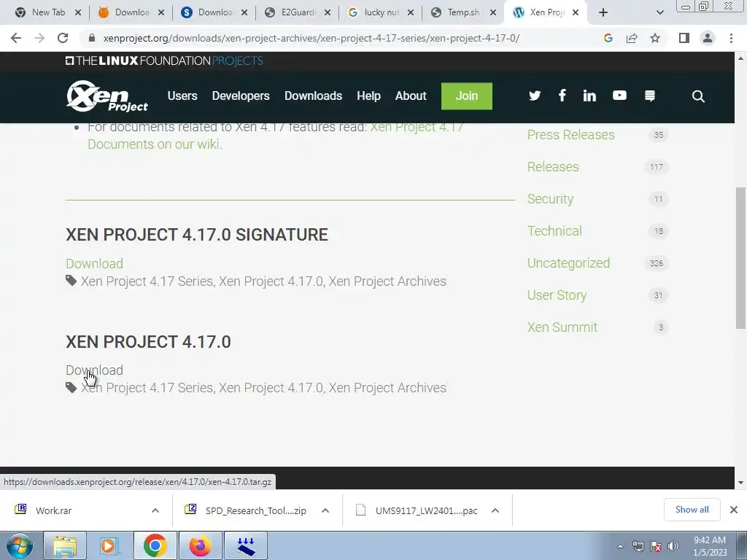Screen dimensions: 747x560
Task: Open Technical category
Action: coord(554,231)
